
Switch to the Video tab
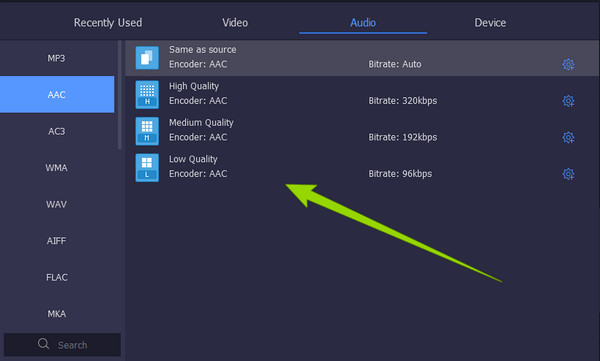235,23
